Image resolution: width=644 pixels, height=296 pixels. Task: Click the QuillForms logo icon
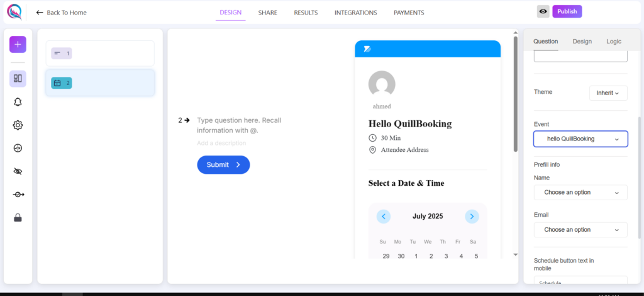tap(14, 13)
